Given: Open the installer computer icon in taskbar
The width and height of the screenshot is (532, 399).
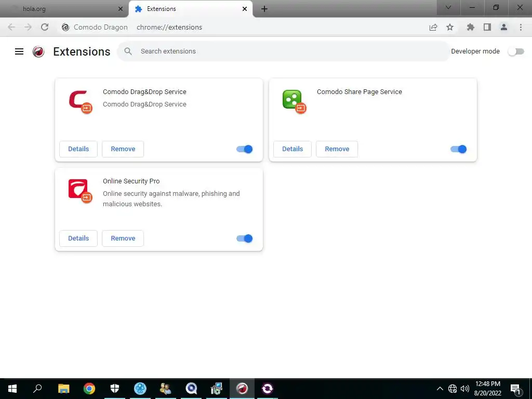Looking at the screenshot, I should (x=217, y=389).
